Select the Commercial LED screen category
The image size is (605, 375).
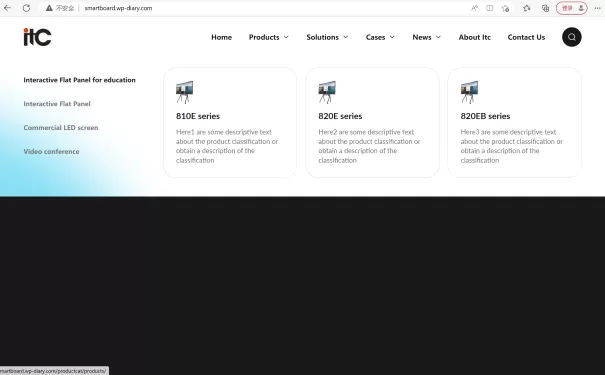[61, 128]
